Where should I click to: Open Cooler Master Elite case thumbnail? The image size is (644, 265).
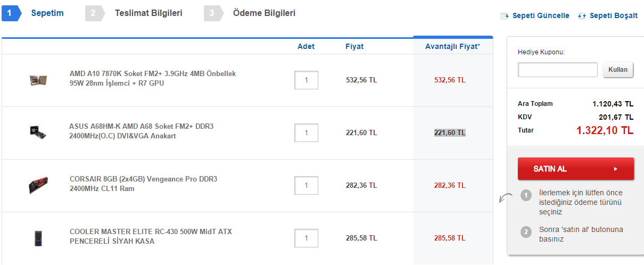(x=38, y=237)
